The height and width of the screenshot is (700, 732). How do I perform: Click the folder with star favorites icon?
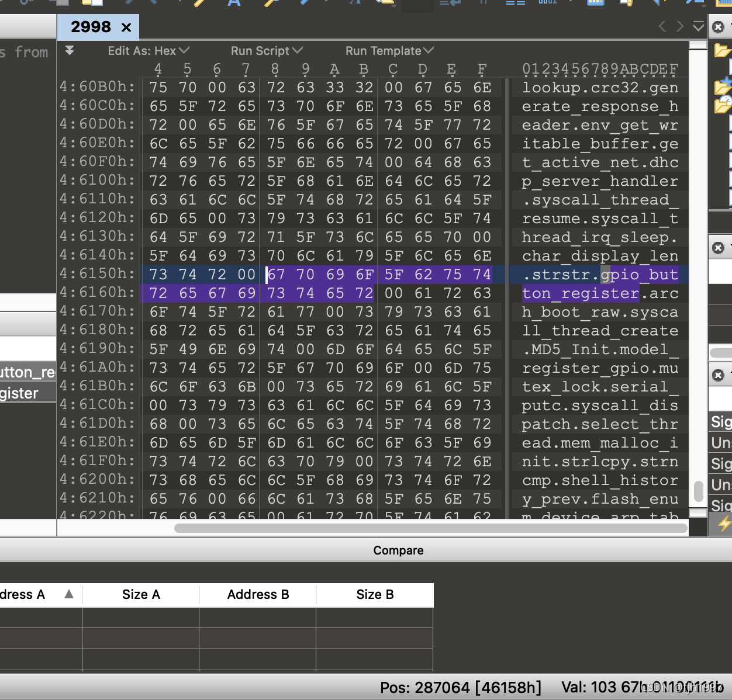tap(723, 86)
